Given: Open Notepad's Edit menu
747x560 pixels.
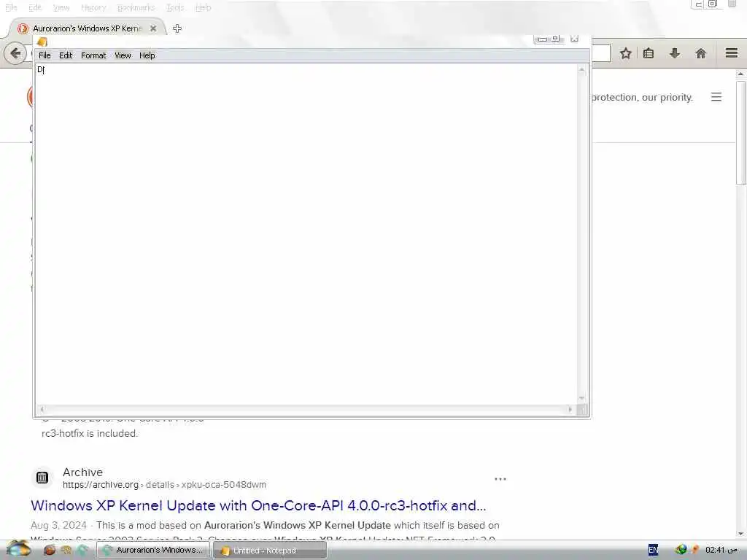Looking at the screenshot, I should (65, 55).
